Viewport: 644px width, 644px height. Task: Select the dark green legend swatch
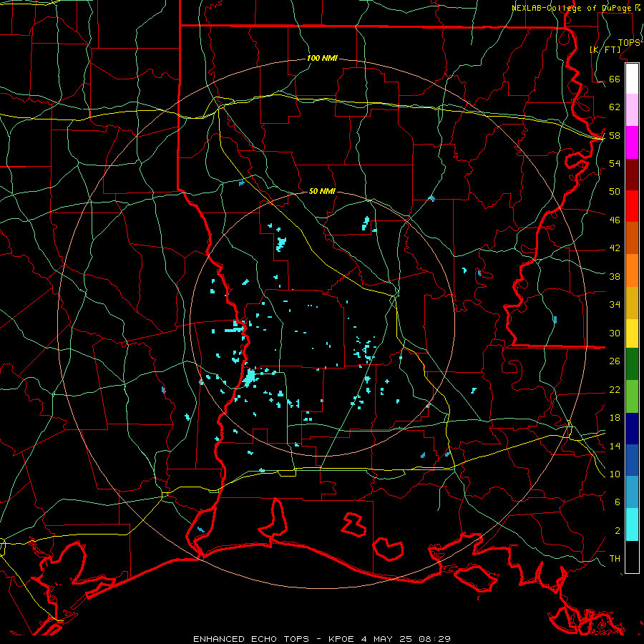tap(632, 364)
